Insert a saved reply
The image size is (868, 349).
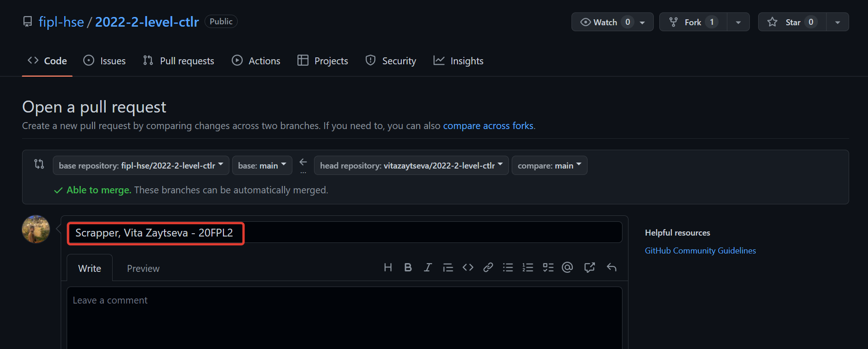coord(611,267)
